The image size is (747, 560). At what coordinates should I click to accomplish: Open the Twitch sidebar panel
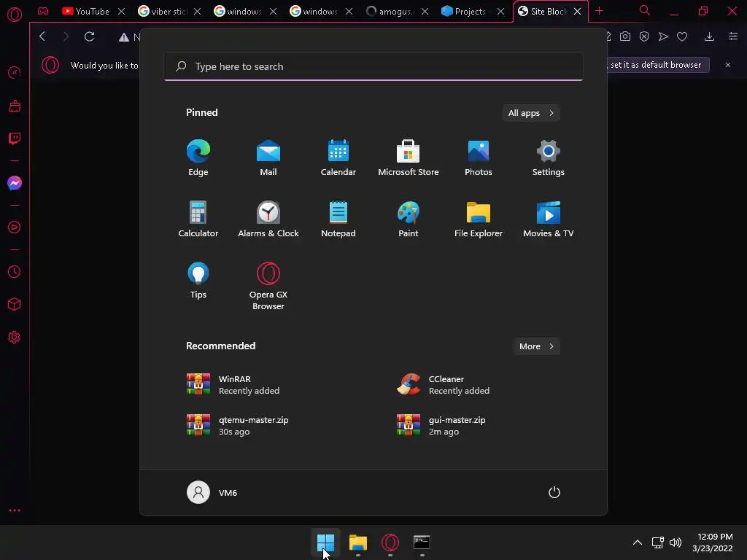coord(15,139)
